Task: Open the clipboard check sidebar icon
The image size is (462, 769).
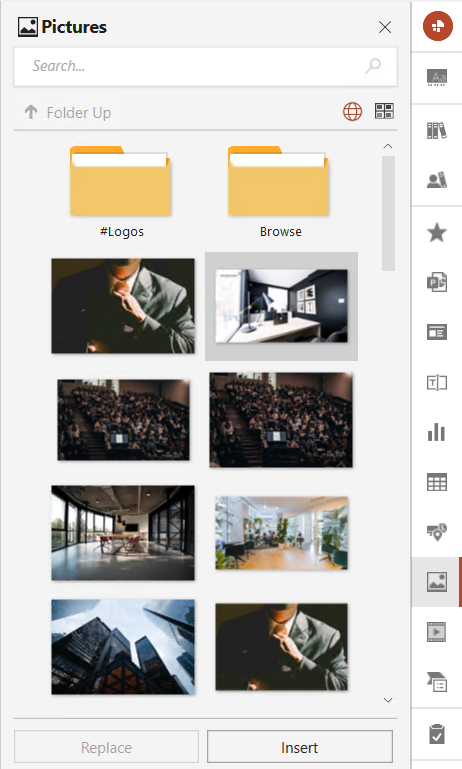Action: click(x=436, y=734)
